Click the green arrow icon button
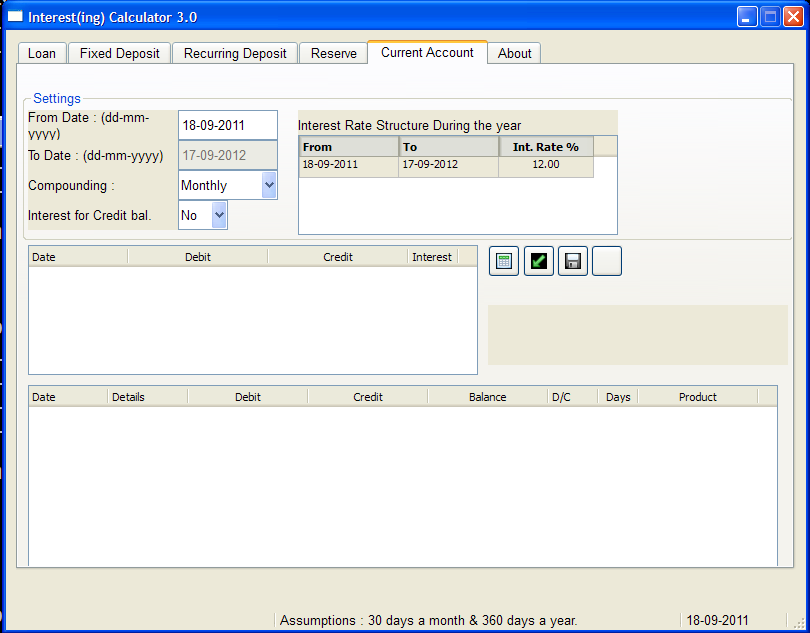810x633 pixels. 538,261
